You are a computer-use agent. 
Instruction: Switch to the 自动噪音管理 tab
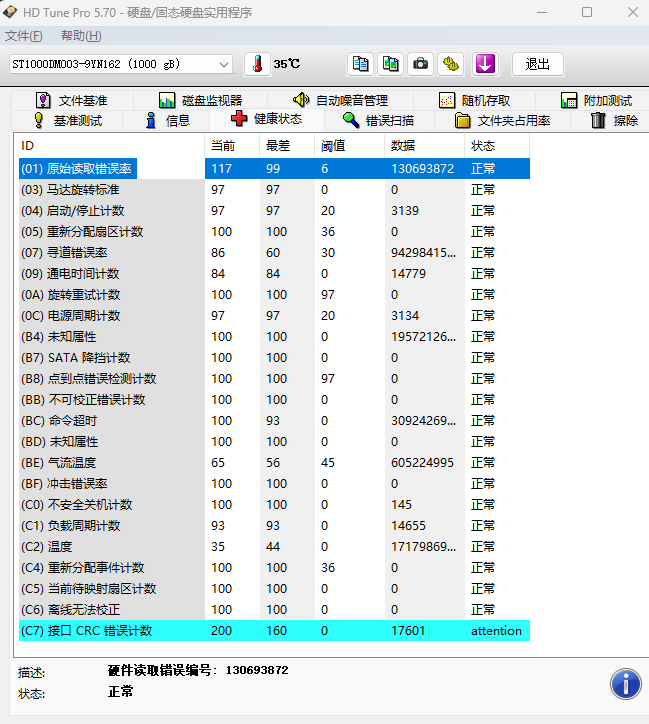coord(341,100)
